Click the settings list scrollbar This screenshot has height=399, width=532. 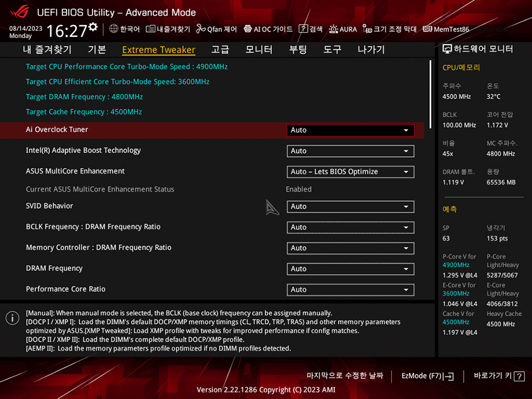click(430, 95)
